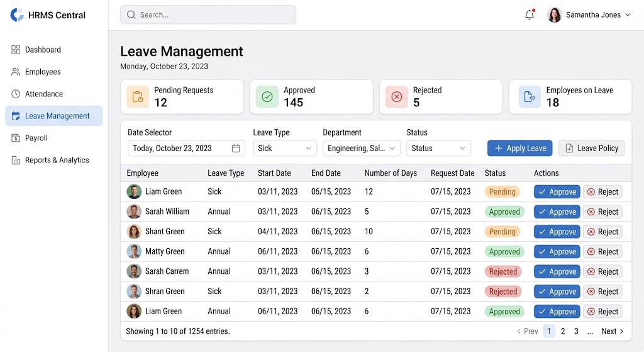Reject Matty Green's leave
644x352 pixels.
(x=602, y=252)
